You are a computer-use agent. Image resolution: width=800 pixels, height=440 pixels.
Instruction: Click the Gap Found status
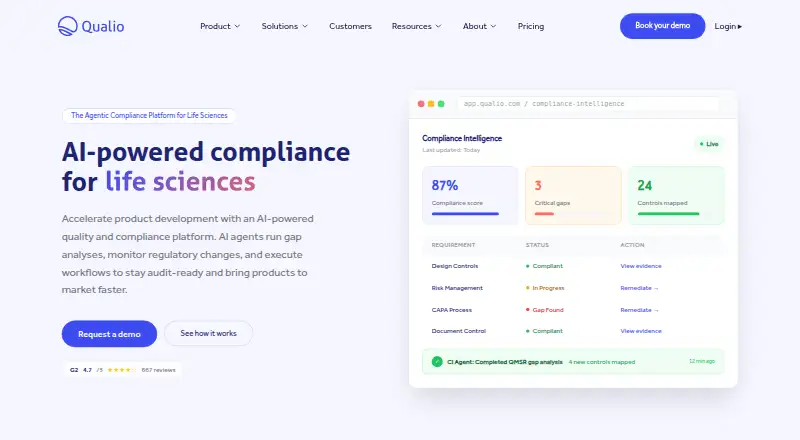click(545, 310)
